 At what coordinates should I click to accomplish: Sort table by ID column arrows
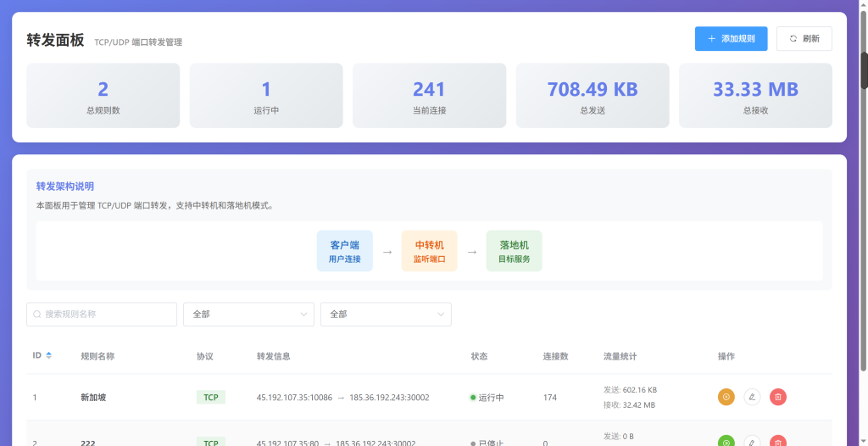(48, 355)
